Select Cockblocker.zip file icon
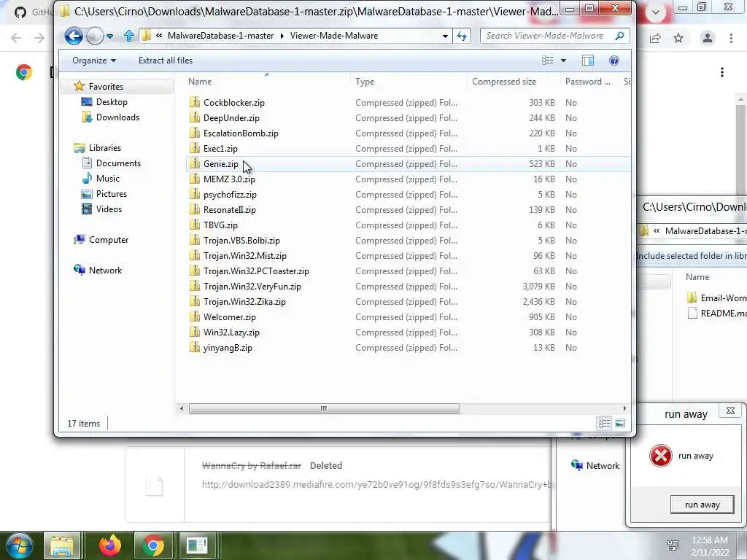The height and width of the screenshot is (560, 747). tap(194, 102)
